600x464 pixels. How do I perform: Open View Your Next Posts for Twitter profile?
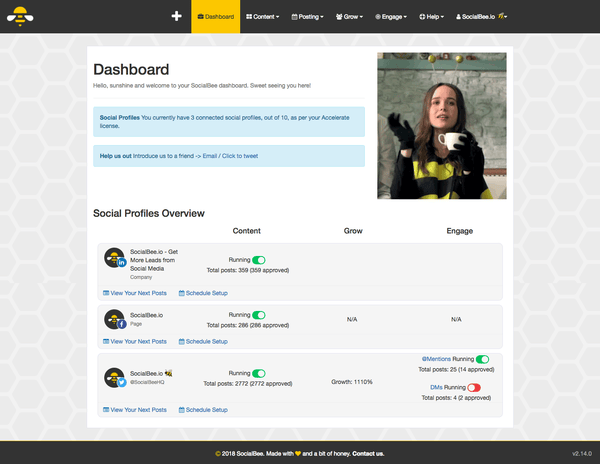[135, 410]
